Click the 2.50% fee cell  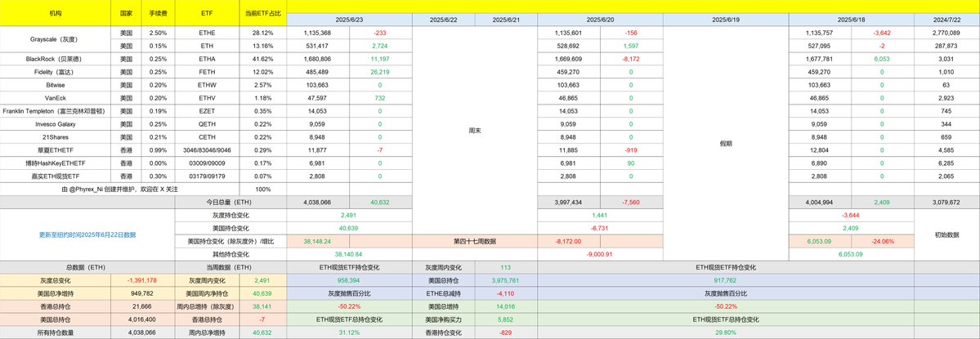[x=159, y=33]
